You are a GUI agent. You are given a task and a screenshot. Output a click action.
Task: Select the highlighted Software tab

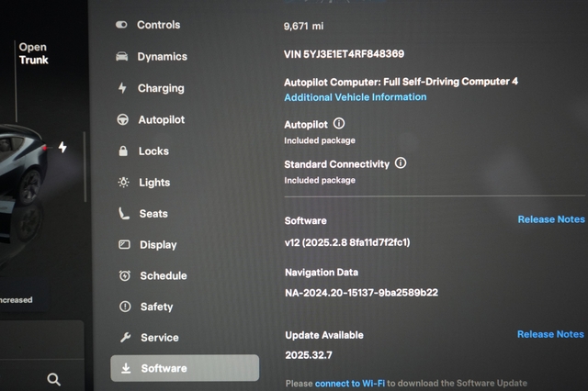(x=185, y=368)
